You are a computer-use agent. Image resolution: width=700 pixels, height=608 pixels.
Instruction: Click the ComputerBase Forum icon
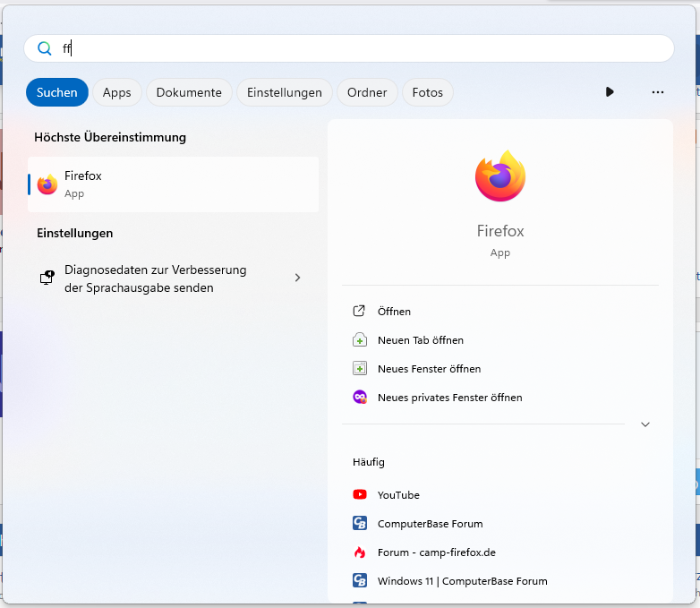point(360,523)
